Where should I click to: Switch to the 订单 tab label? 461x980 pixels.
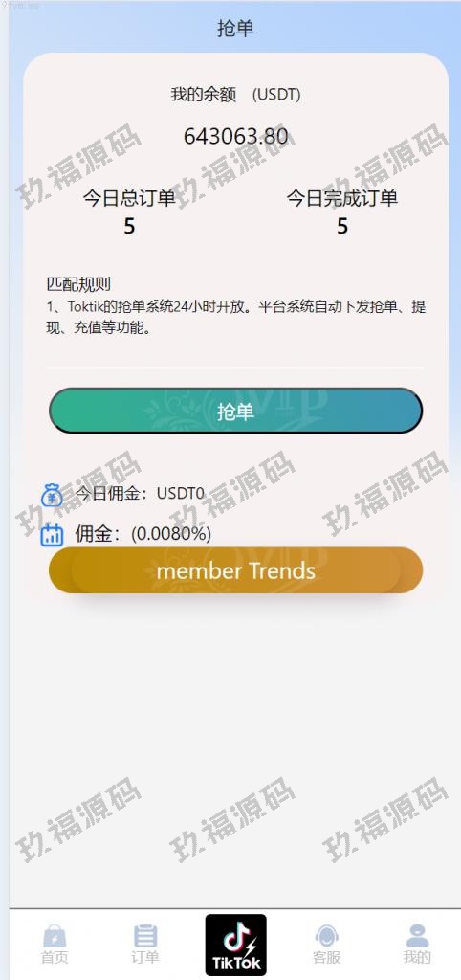(x=145, y=957)
